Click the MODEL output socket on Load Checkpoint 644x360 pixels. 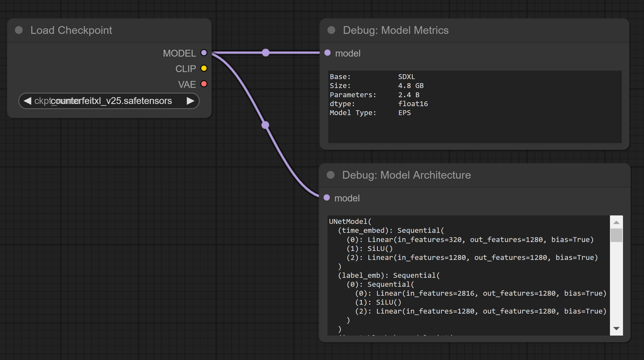point(204,53)
